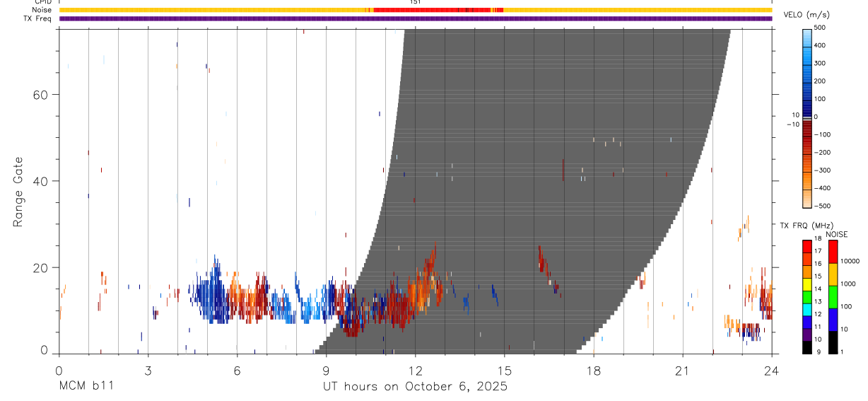Click the 'VELO (m/s)' color bar title
Screen dimensions: 868x401
(807, 15)
